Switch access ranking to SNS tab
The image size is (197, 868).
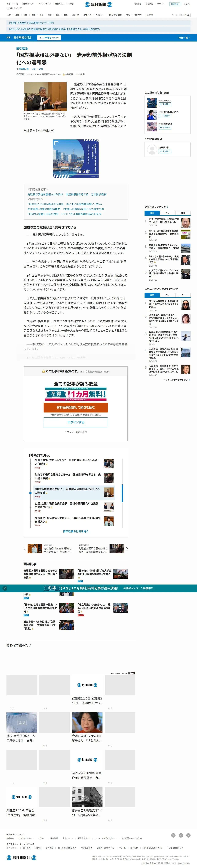(x=183, y=213)
